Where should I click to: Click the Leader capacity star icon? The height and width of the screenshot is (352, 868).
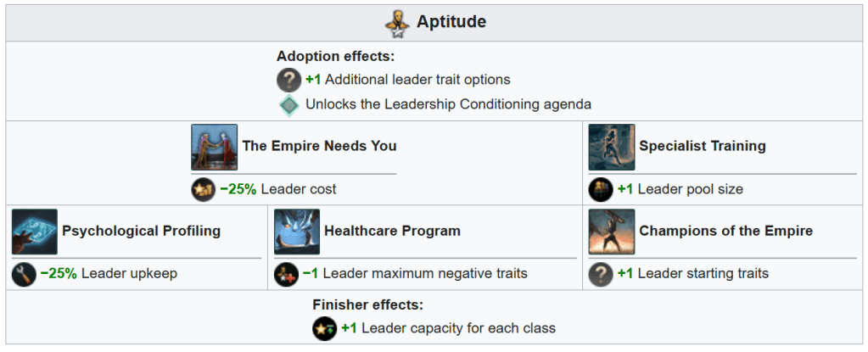click(325, 328)
